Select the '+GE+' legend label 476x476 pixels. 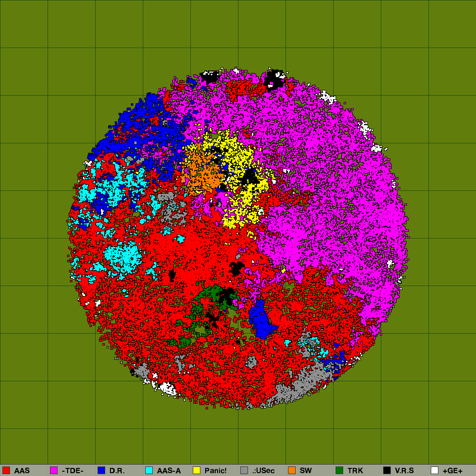[453, 471]
